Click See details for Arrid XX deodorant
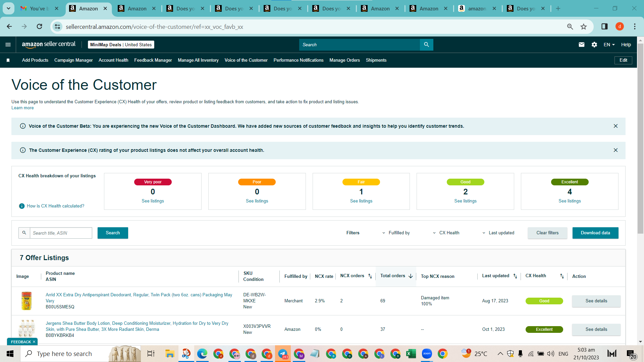Image resolution: width=644 pixels, height=362 pixels. tap(596, 301)
